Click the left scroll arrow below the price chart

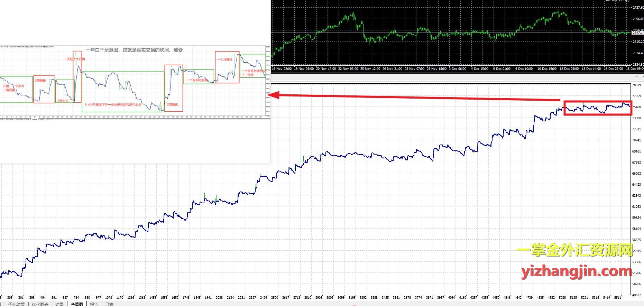[637, 76]
